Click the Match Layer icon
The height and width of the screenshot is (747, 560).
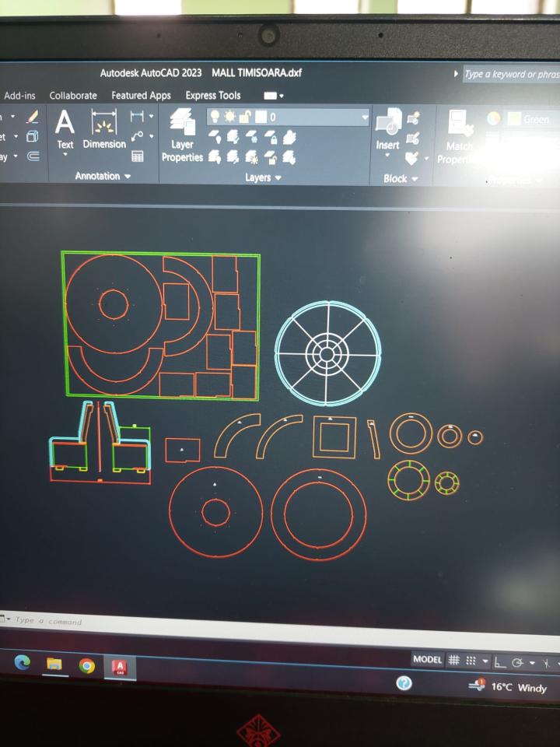[289, 157]
